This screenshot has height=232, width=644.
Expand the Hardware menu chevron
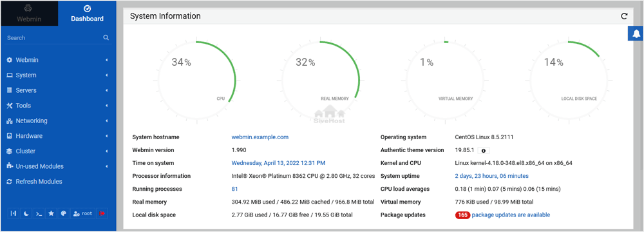(x=107, y=136)
